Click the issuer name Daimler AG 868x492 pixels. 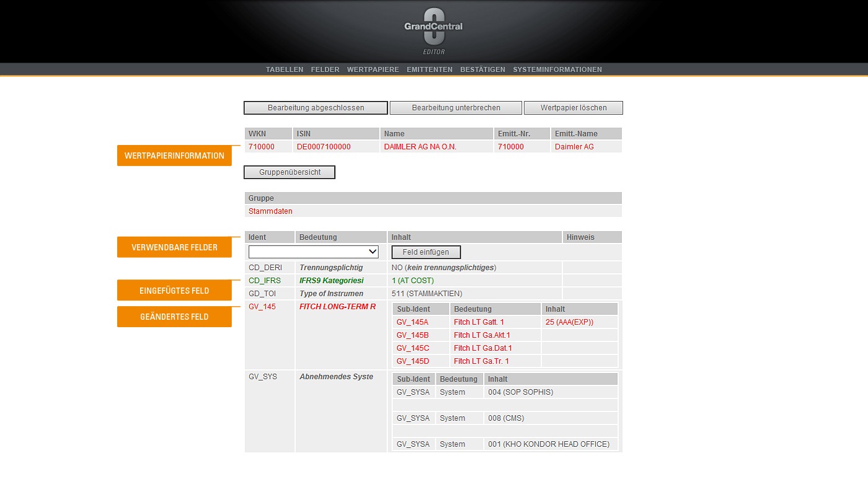574,147
